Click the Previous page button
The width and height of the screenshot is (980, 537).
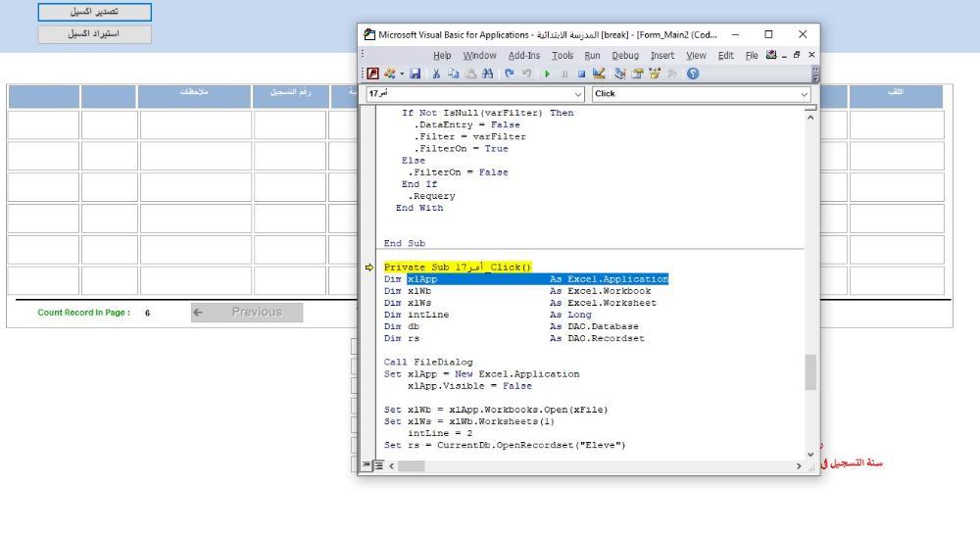click(x=247, y=312)
